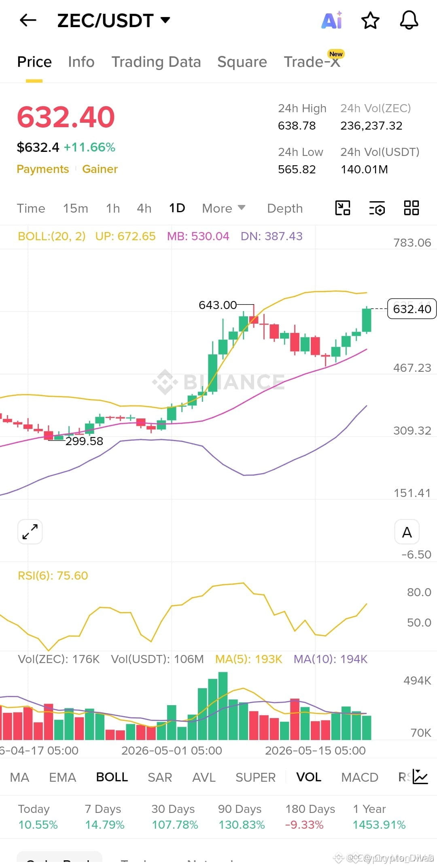Tap the Vol(ZEC): 176K label
The image size is (437, 868).
[59, 659]
